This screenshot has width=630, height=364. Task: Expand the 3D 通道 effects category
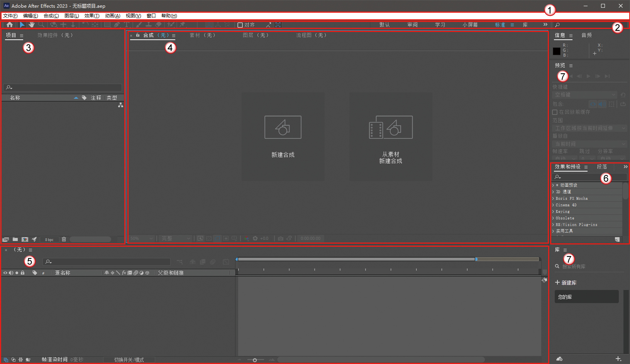point(553,192)
